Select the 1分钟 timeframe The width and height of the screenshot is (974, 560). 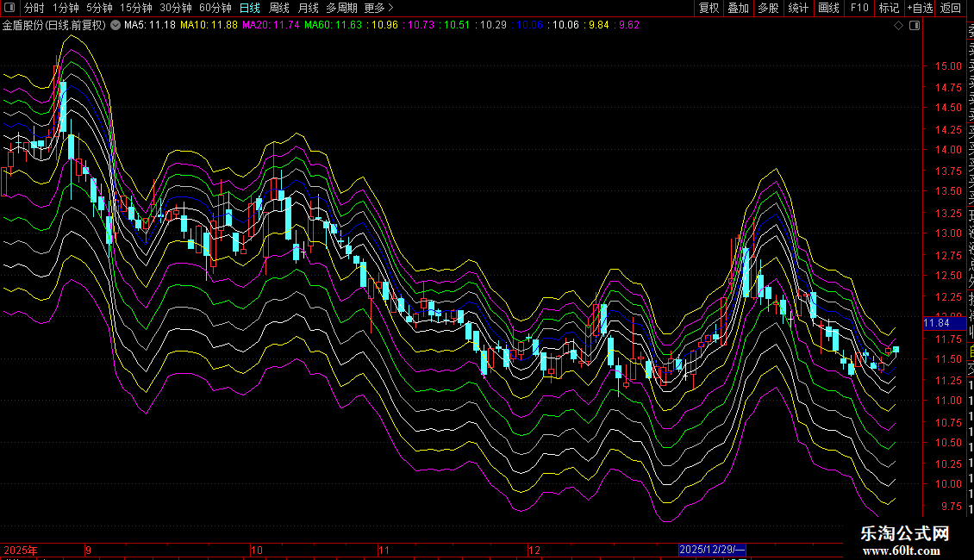(x=66, y=8)
